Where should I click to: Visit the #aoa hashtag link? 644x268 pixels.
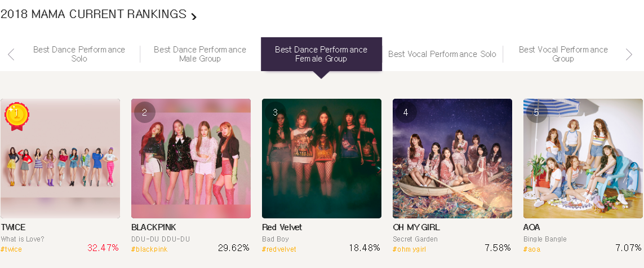[x=532, y=249]
